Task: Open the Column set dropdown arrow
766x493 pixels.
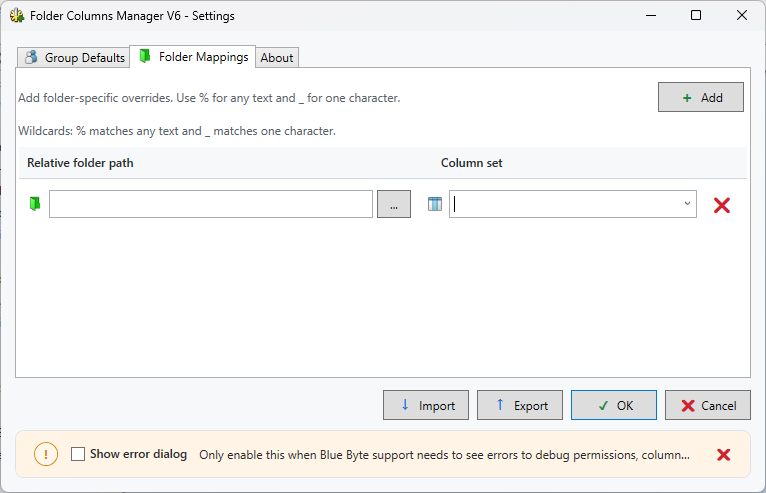Action: tap(687, 204)
